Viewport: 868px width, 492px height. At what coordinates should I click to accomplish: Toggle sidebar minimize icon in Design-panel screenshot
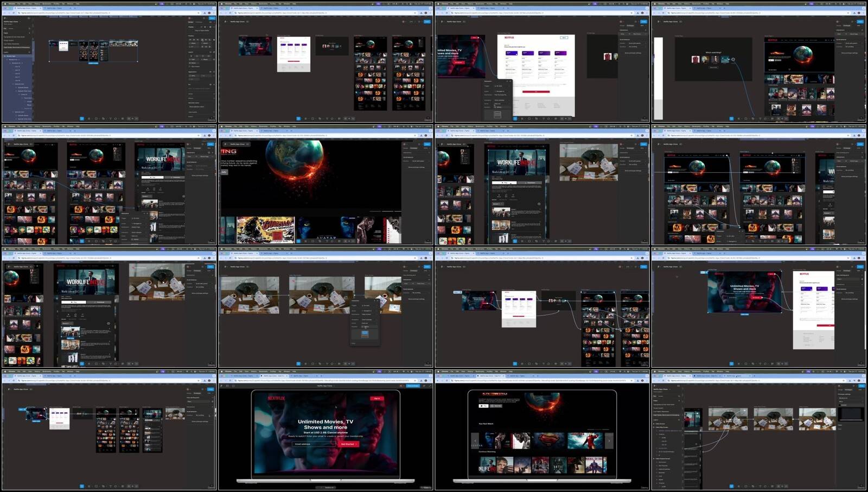click(x=29, y=18)
